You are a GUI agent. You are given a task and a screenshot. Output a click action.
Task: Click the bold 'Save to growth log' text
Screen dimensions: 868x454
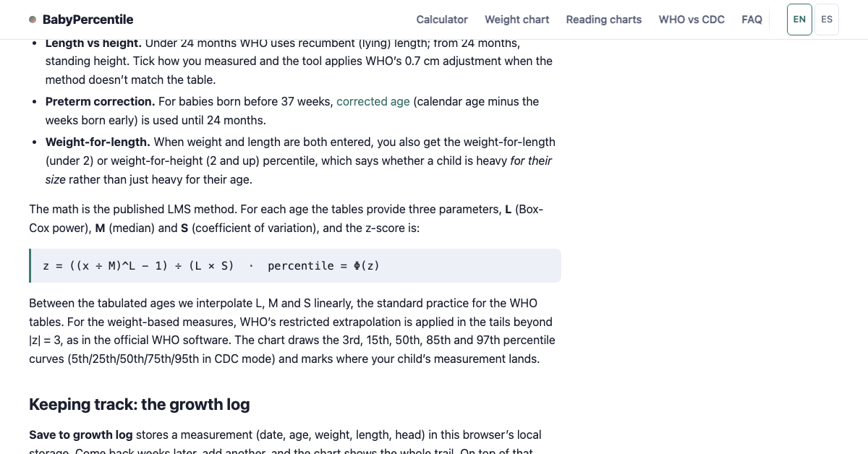click(81, 434)
